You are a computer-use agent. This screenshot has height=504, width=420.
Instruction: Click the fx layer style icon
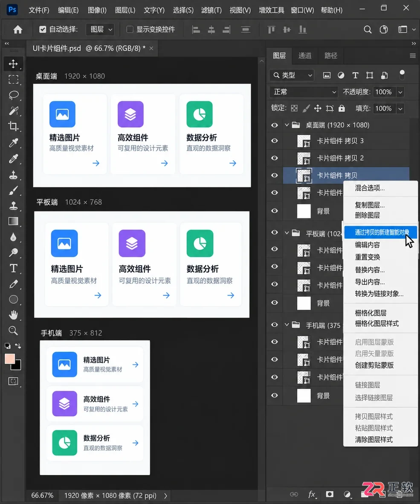(311, 494)
